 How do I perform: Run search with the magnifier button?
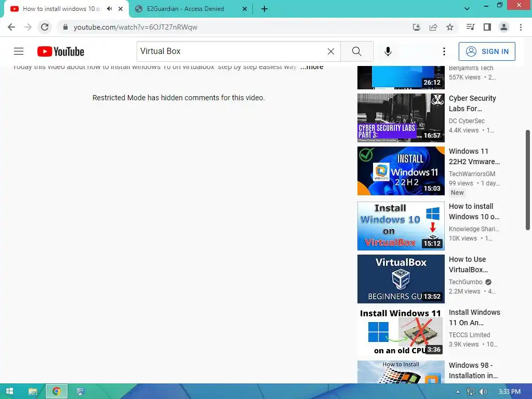click(x=356, y=51)
